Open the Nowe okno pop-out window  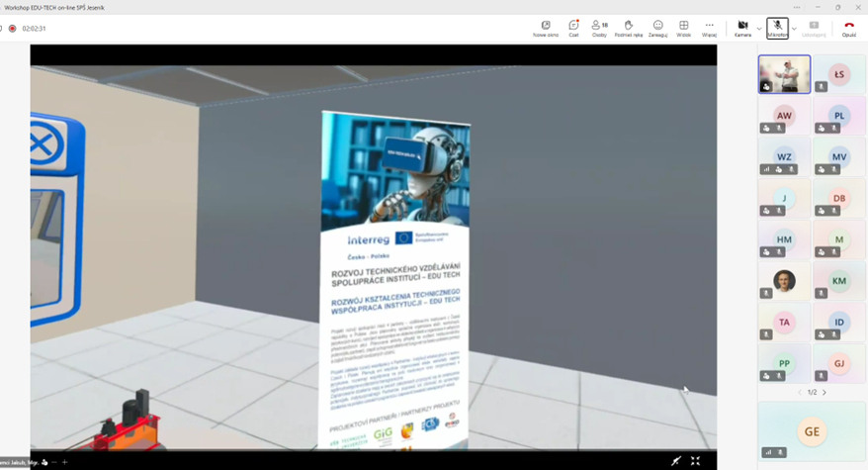tap(545, 28)
